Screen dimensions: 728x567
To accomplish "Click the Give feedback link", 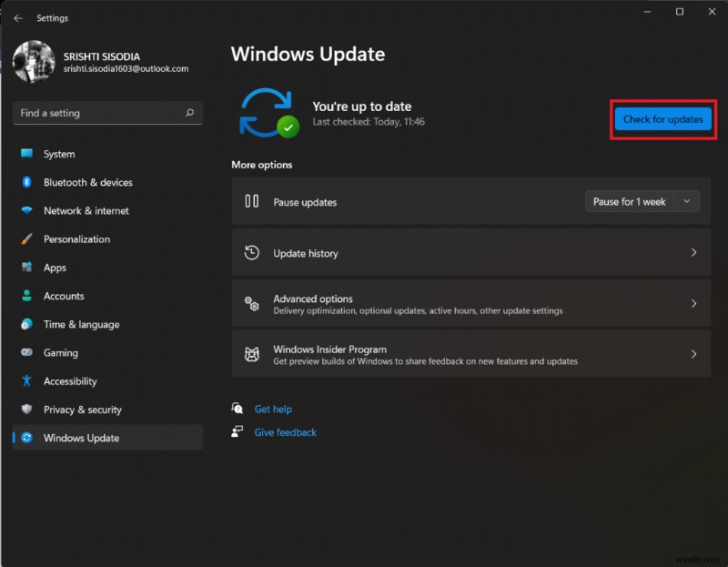I will tap(285, 432).
